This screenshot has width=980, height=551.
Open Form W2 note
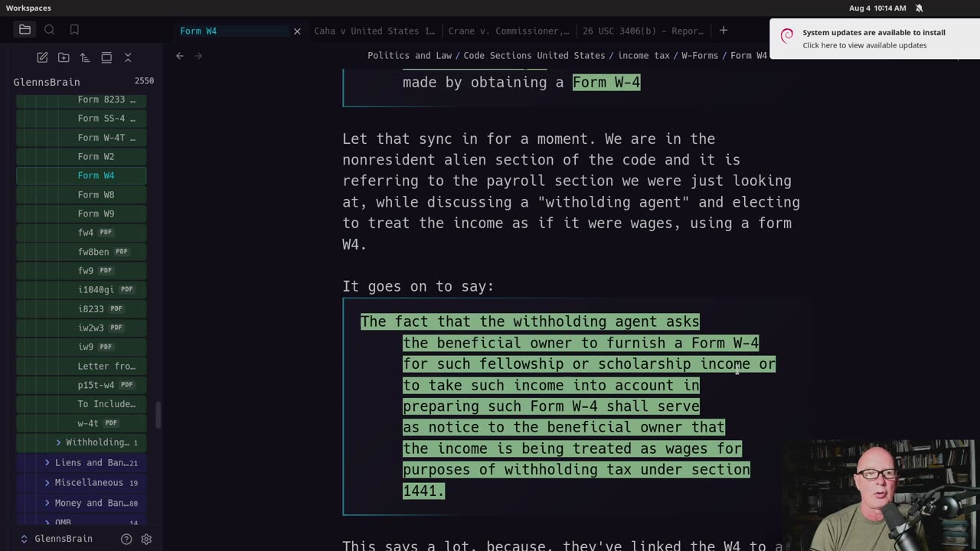point(81,157)
